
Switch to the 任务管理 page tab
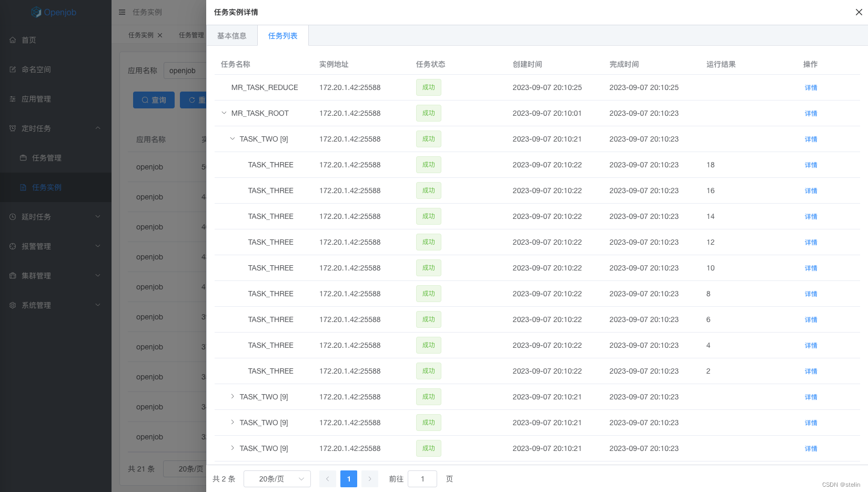coord(191,35)
